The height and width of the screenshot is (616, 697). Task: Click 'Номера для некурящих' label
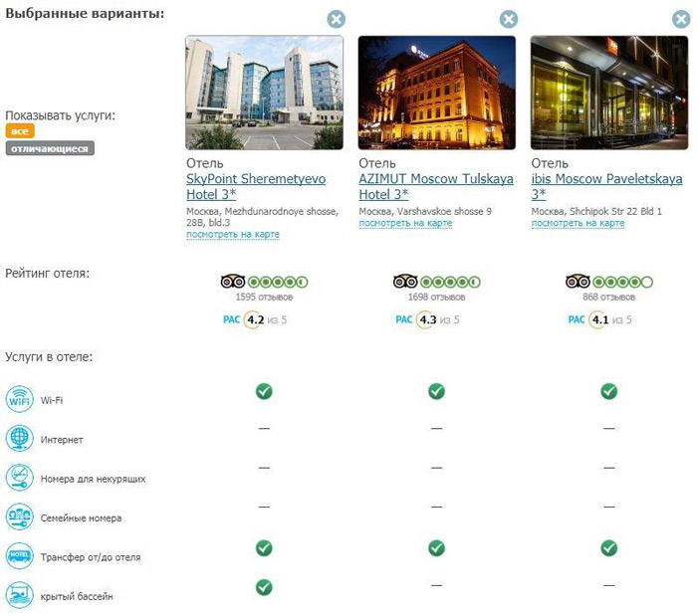(94, 479)
